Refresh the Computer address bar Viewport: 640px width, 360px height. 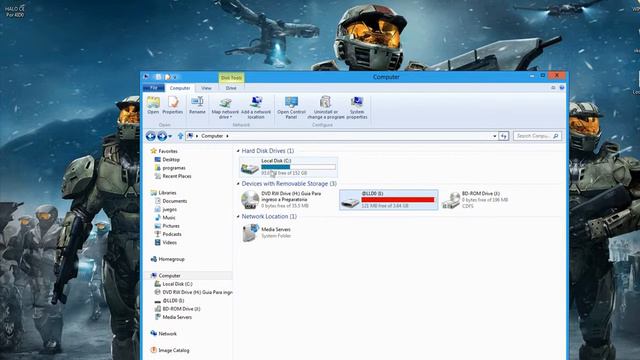pos(504,136)
